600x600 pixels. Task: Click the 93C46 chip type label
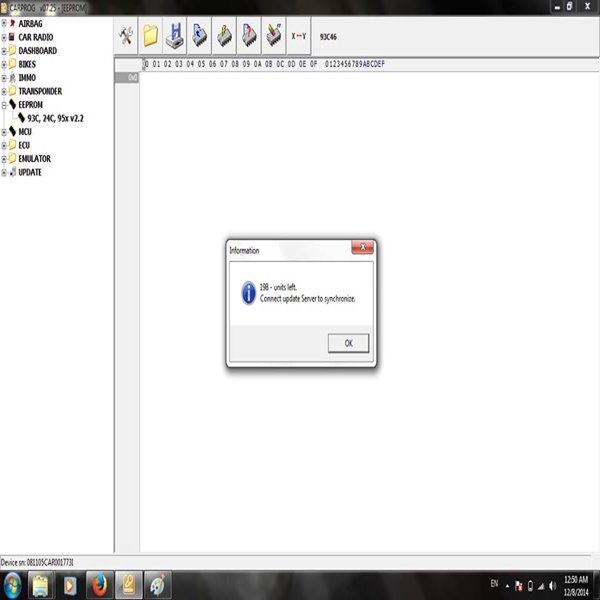click(328, 37)
